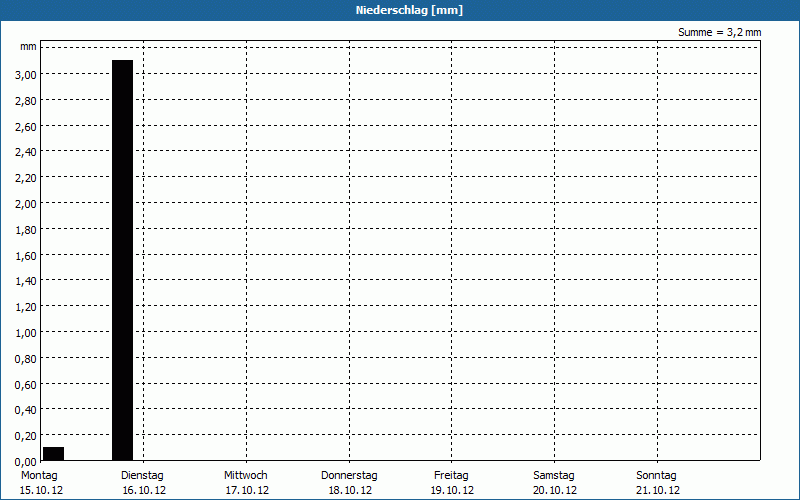Select the Mittwoch day label
This screenshot has height=500, width=800.
[246, 476]
